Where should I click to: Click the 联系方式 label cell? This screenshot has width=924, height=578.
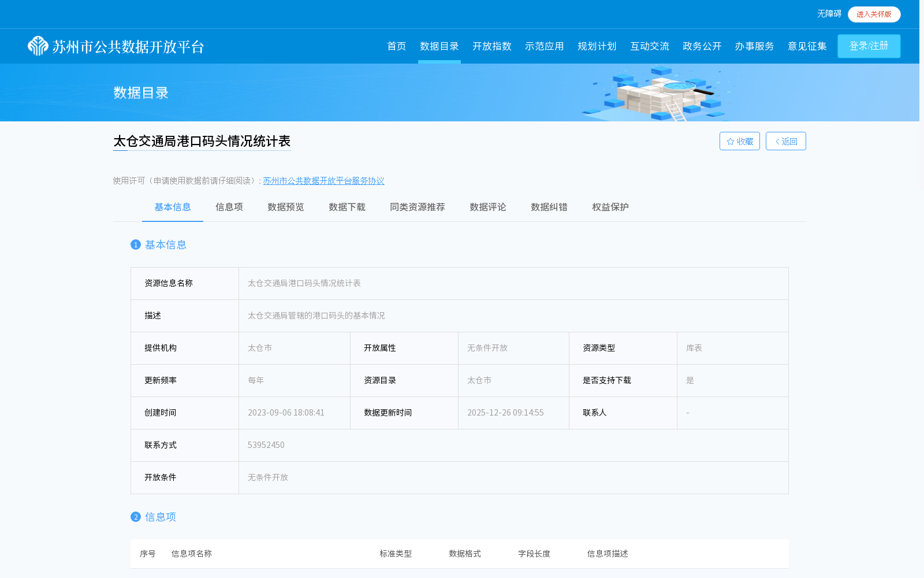point(185,445)
